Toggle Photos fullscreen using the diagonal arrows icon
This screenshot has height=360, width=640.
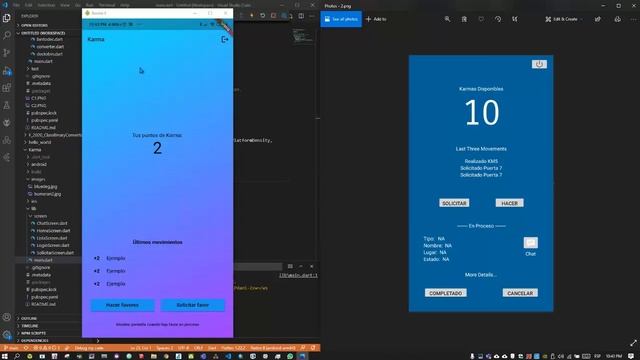coord(633,343)
